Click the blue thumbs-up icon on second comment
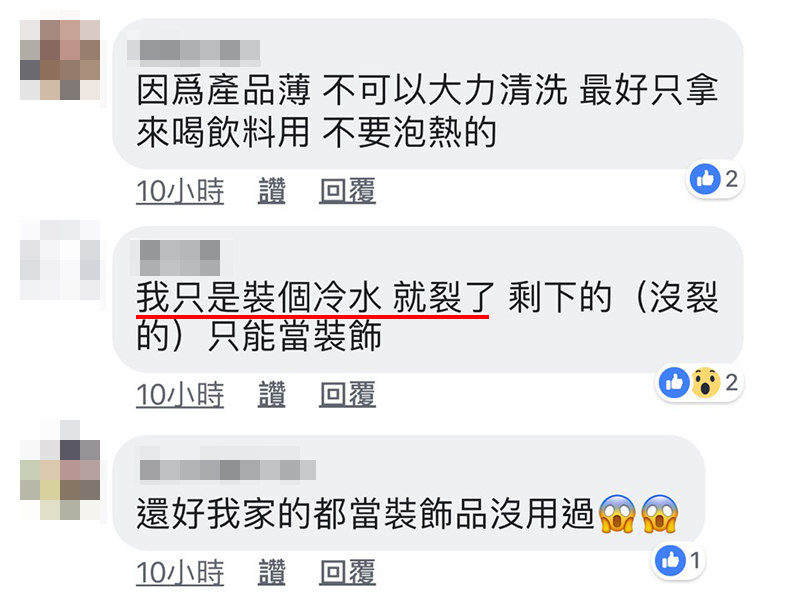 point(674,382)
